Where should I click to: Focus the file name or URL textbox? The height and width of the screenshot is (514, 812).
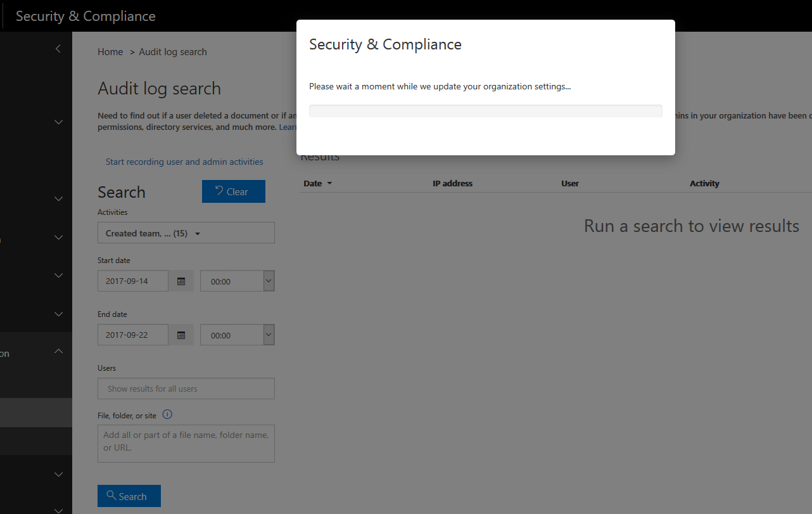[186, 444]
